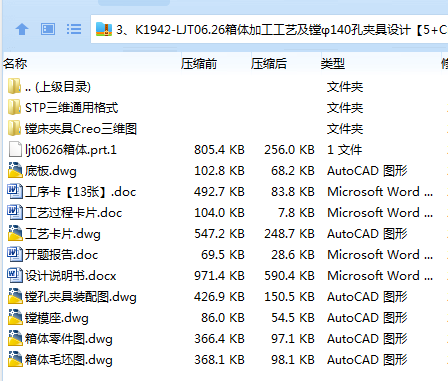
Task: Click the archive icon in the path bar
Action: point(104,29)
